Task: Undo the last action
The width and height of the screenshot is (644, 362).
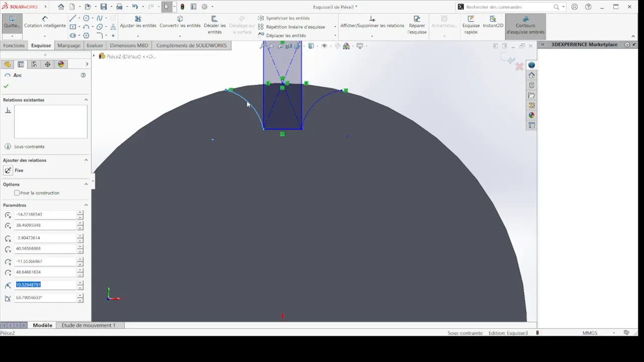Action: (x=135, y=7)
